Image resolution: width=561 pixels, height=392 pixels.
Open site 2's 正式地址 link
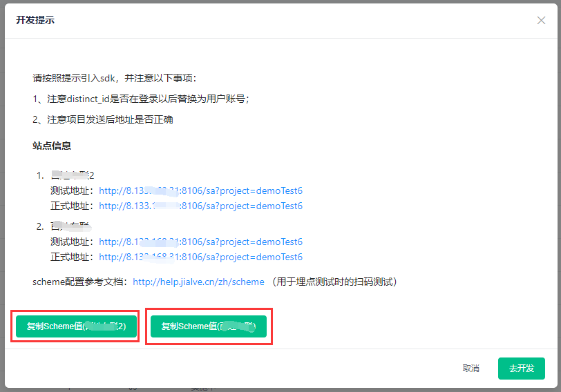click(x=201, y=257)
